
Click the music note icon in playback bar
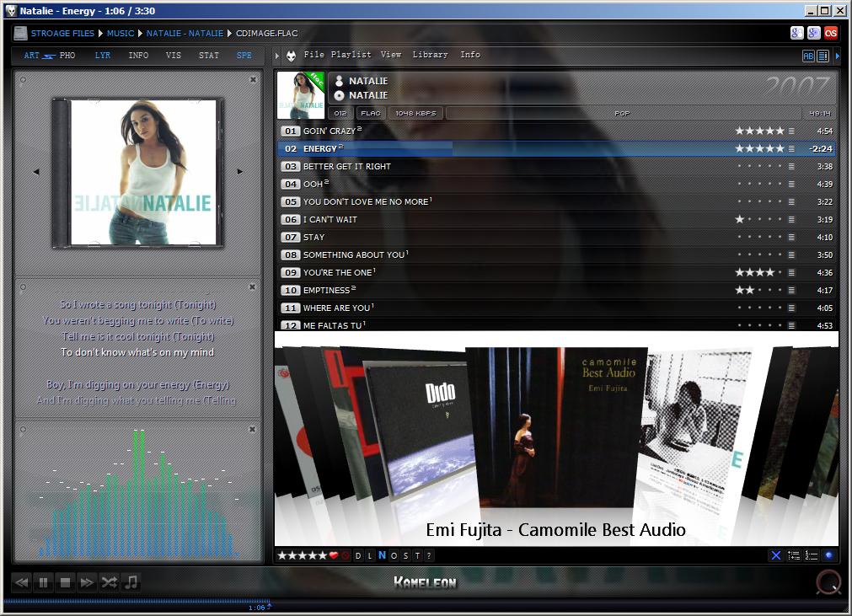click(x=131, y=583)
